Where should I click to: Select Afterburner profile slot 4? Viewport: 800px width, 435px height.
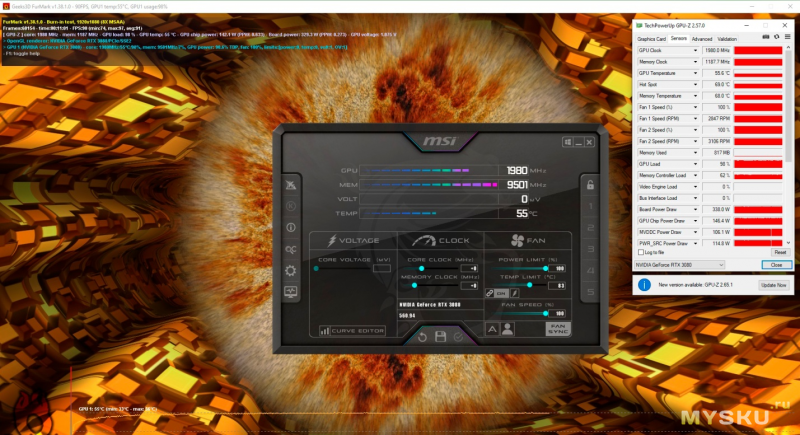[590, 270]
